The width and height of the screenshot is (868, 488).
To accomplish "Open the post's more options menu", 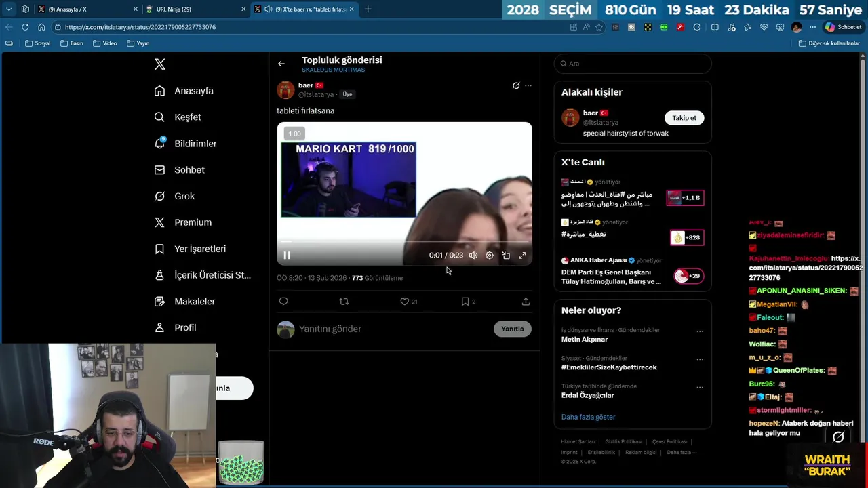I will click(528, 85).
